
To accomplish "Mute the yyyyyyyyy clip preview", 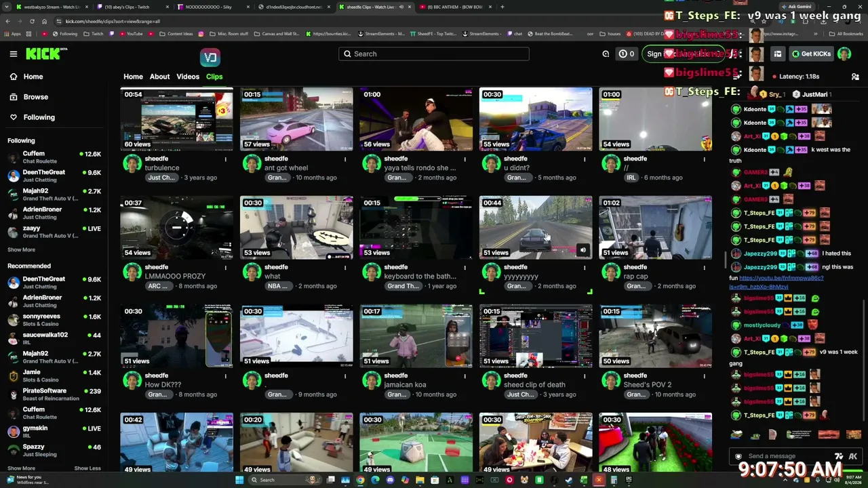I will (x=583, y=250).
